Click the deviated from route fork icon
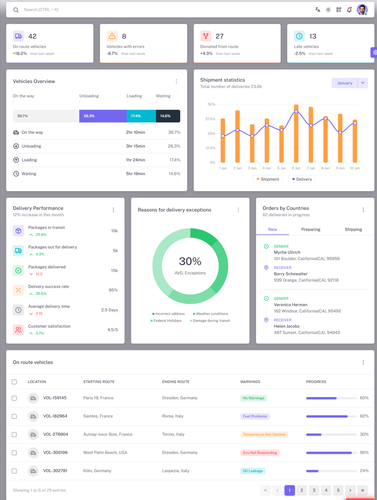 (206, 36)
